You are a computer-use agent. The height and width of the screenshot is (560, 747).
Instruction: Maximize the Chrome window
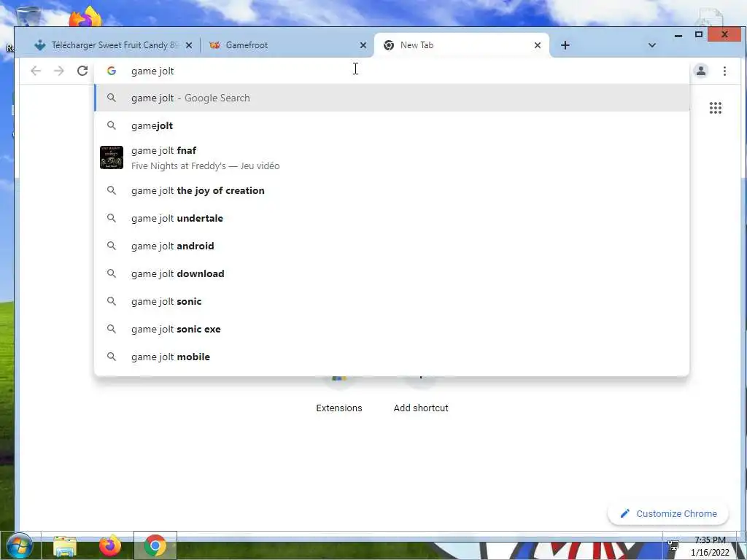click(x=698, y=34)
